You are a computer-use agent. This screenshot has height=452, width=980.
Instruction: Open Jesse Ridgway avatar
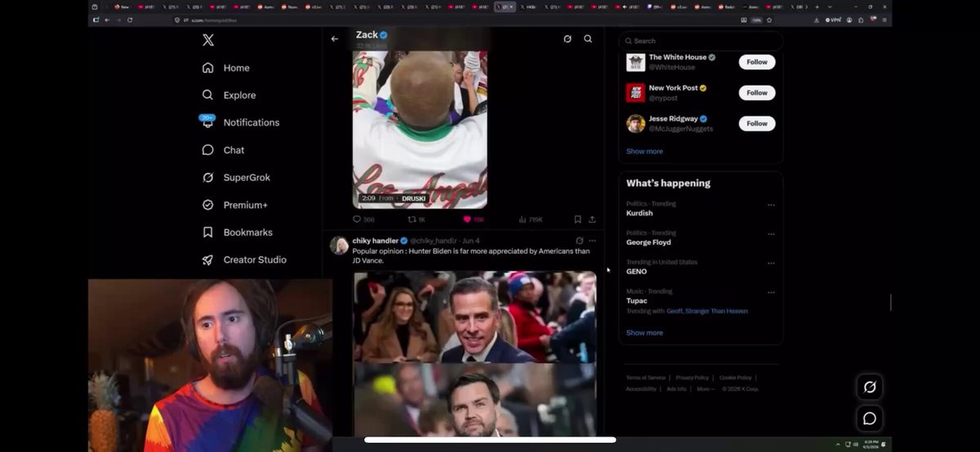(x=635, y=123)
